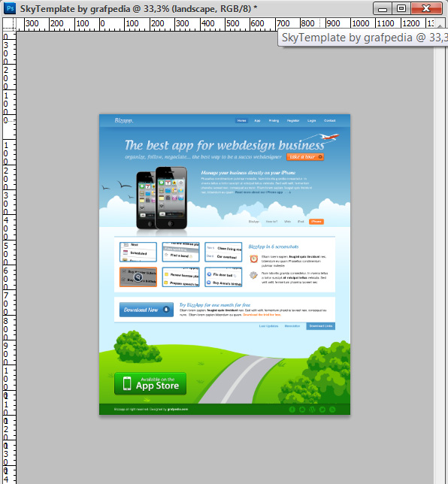Click the WordPress icon in the footer
The width and height of the screenshot is (448, 484).
coord(312,410)
